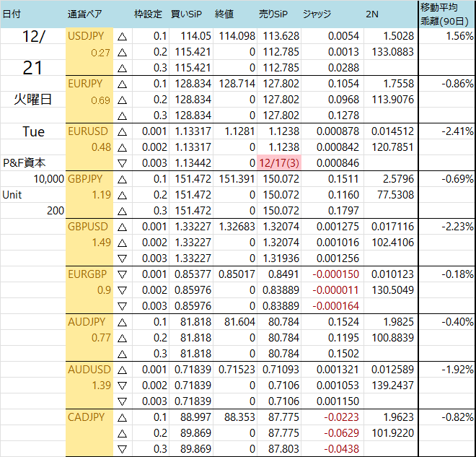Click the CADJPY pair label
Image resolution: width=476 pixels, height=457 pixels.
coord(87,417)
